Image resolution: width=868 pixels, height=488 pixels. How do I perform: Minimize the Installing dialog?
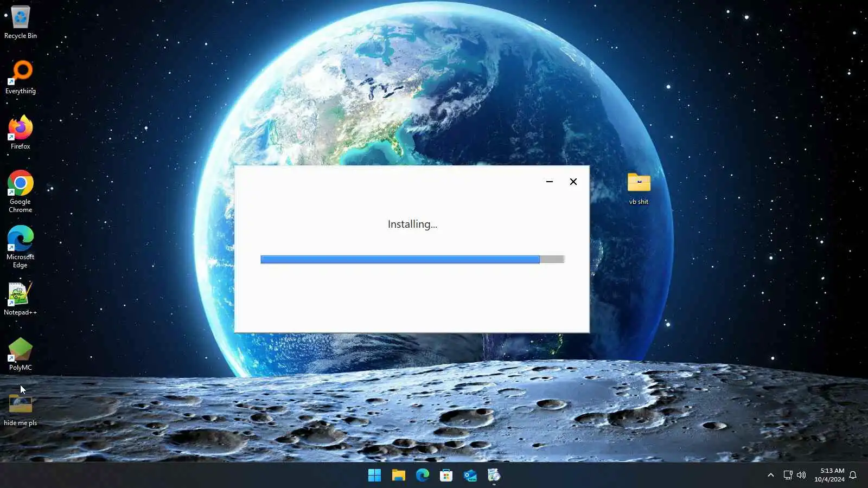[x=550, y=182]
